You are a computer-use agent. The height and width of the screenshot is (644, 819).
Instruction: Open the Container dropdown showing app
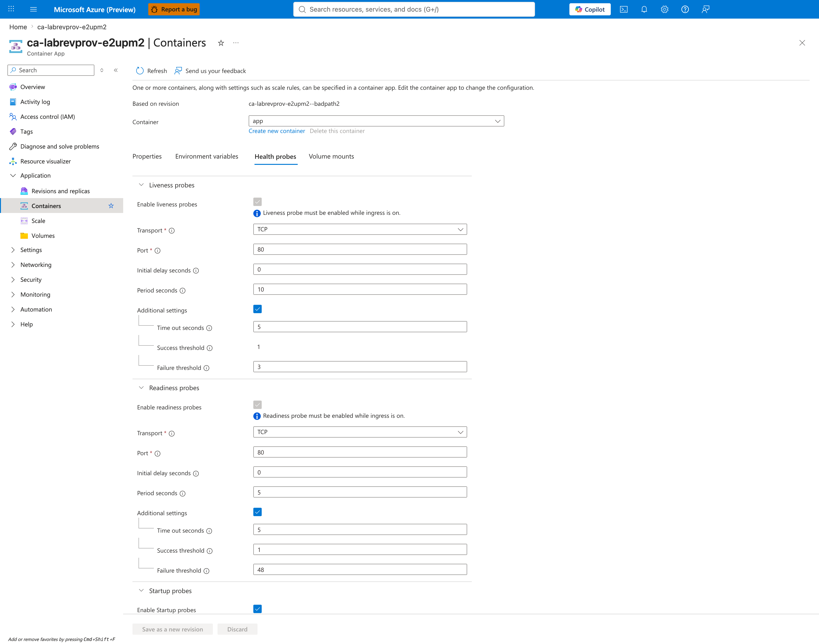pos(376,121)
